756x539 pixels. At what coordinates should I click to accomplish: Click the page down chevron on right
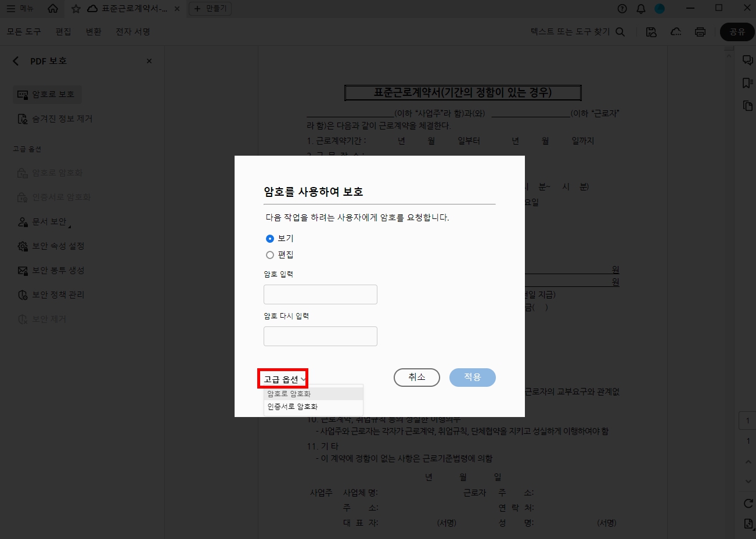(x=748, y=481)
